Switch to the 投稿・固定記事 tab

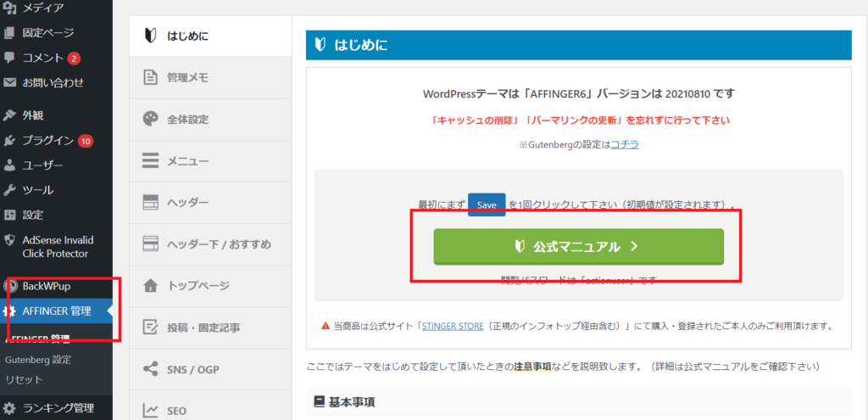[210, 328]
